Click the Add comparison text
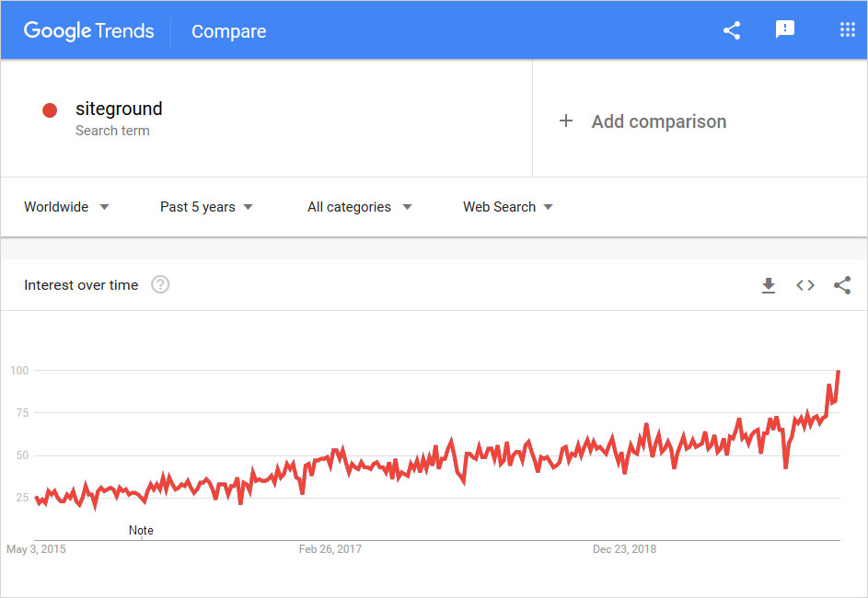 click(x=658, y=121)
